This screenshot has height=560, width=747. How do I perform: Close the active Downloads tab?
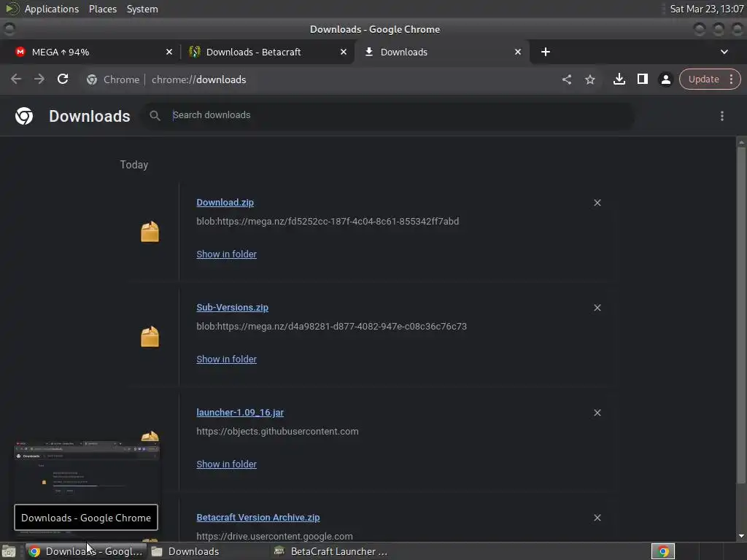coord(518,52)
